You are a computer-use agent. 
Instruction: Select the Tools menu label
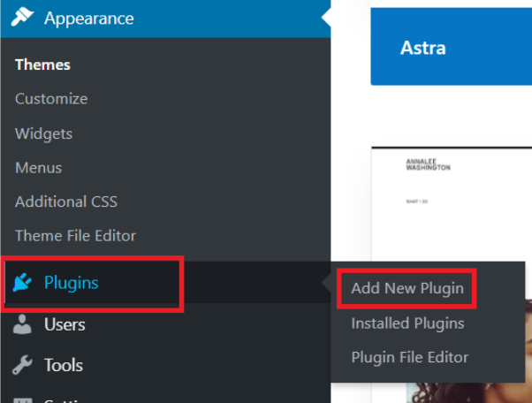[63, 365]
